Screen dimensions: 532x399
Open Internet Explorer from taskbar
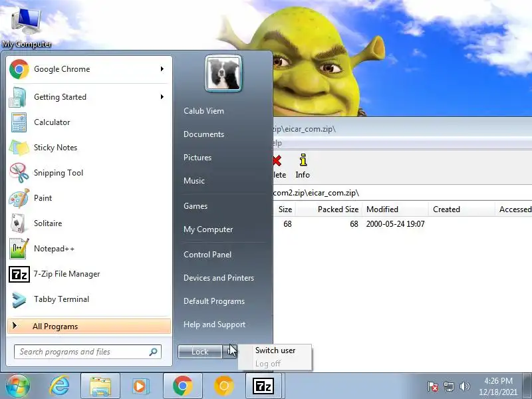click(x=59, y=386)
